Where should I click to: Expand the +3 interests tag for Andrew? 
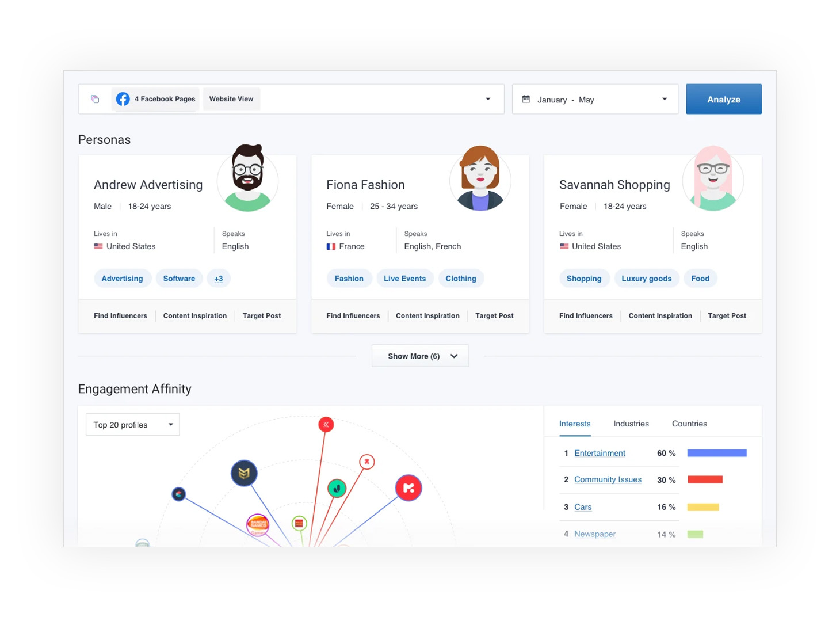point(219,279)
